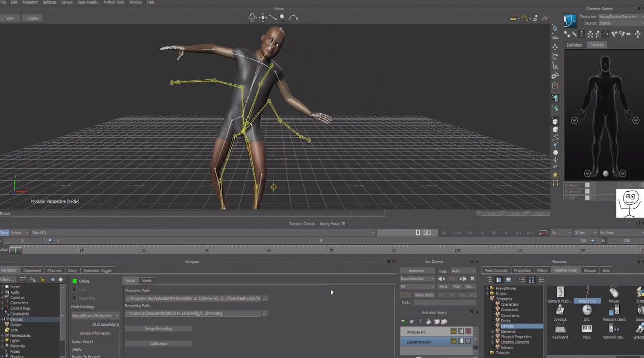
Task: Click the Joystick device icon
Action: [x=560, y=310]
